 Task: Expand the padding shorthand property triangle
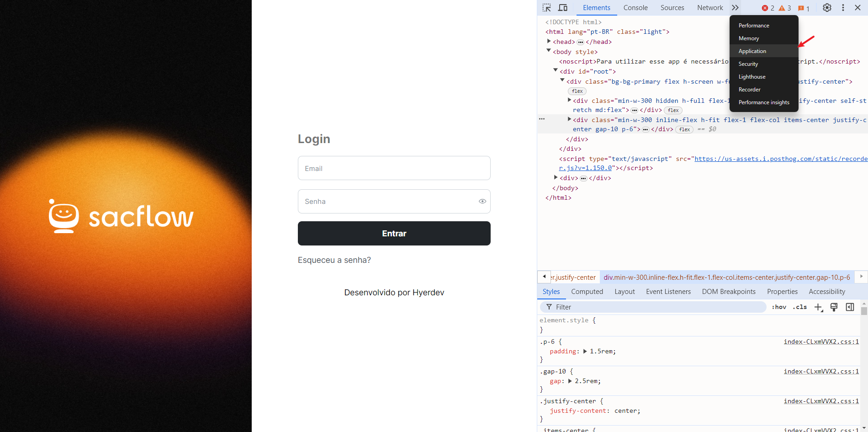(585, 352)
